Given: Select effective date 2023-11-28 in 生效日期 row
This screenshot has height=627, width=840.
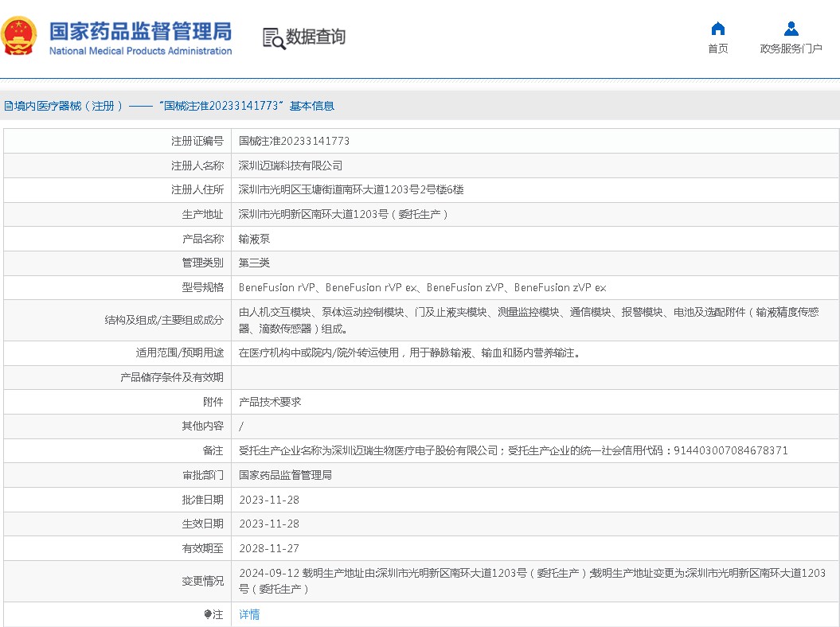Looking at the screenshot, I should [x=269, y=524].
